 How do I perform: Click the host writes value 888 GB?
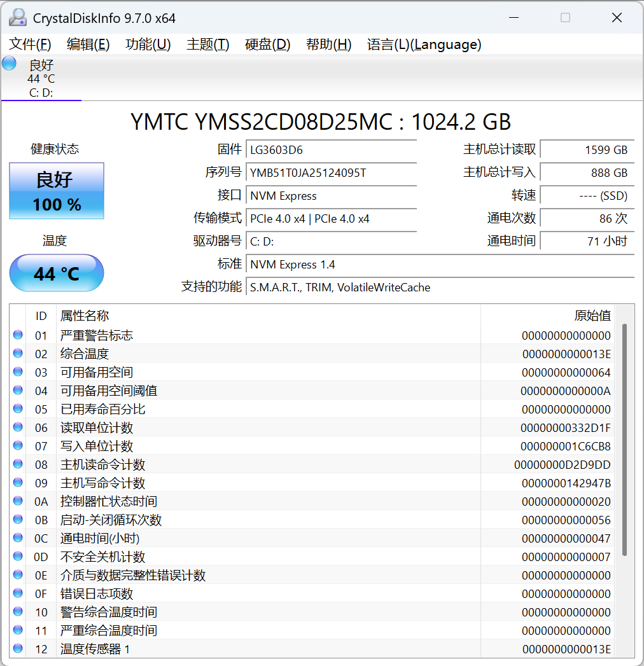587,173
